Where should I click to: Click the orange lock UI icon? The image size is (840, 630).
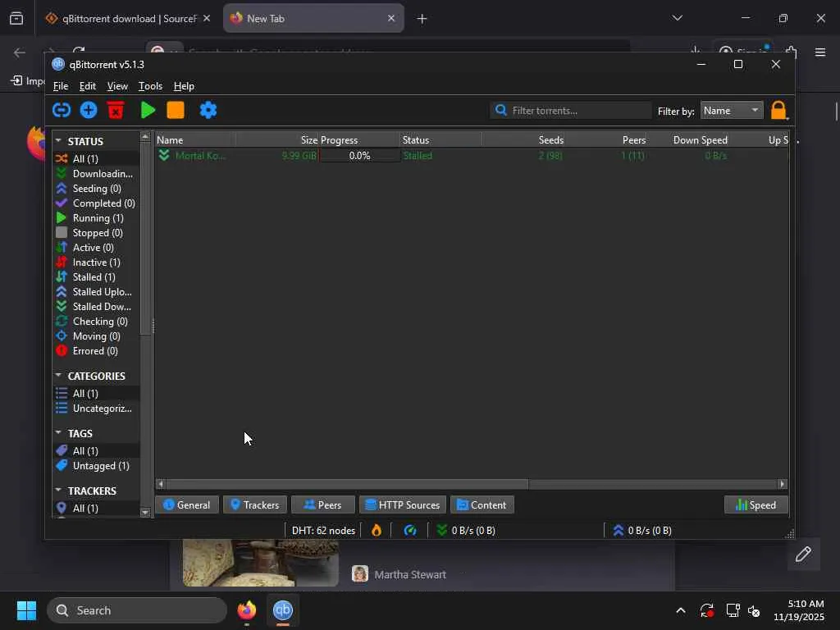[778, 111]
